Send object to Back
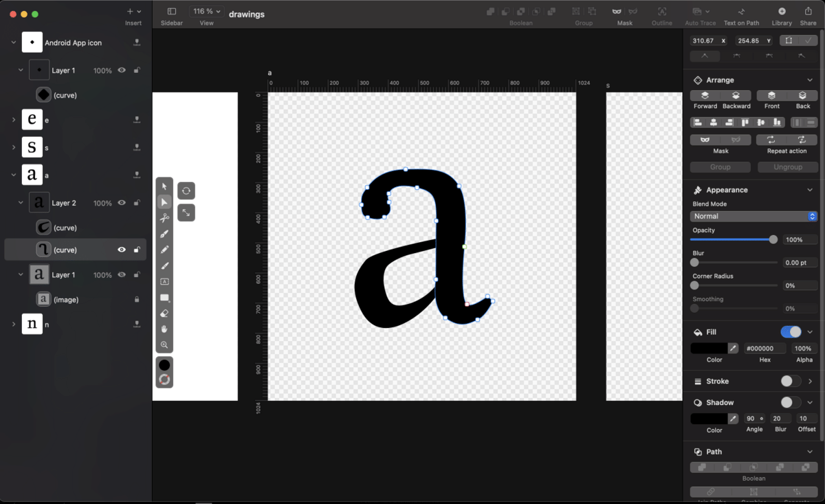Image resolution: width=825 pixels, height=504 pixels. coord(802,96)
